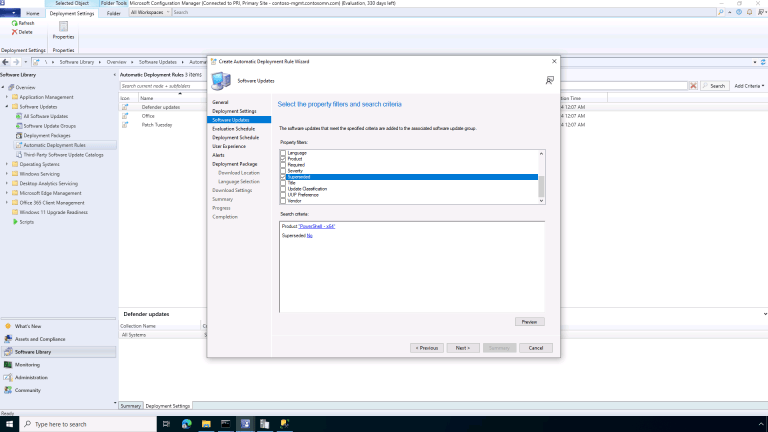
Task: Open Task View on the taskbar
Action: (166, 424)
